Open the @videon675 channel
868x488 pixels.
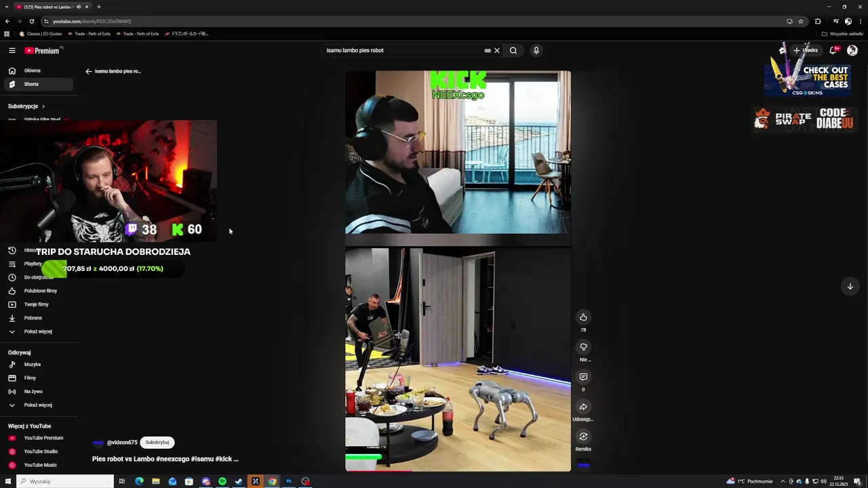[x=122, y=443]
